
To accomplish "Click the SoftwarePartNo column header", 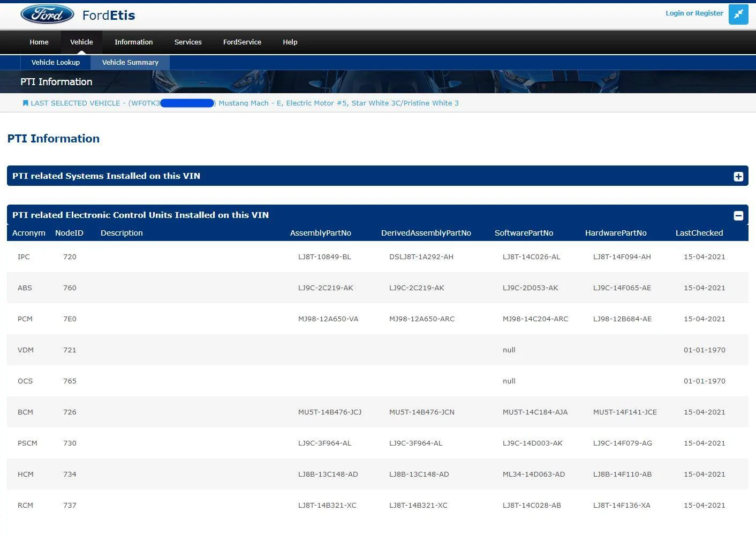I will point(524,233).
